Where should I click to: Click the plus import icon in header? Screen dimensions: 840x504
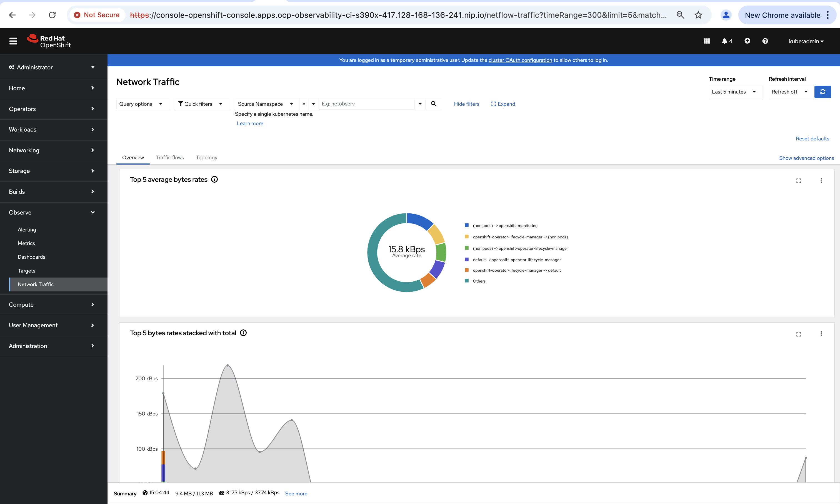pyautogui.click(x=747, y=41)
